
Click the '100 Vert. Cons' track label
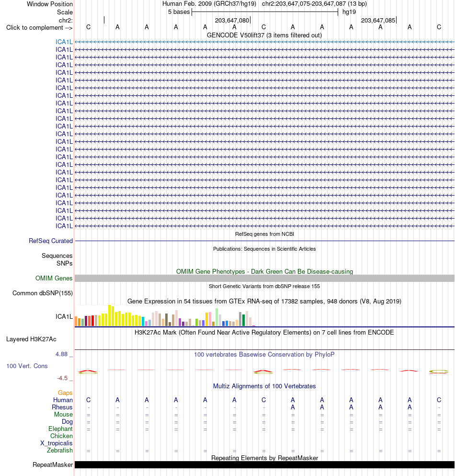pyautogui.click(x=27, y=366)
